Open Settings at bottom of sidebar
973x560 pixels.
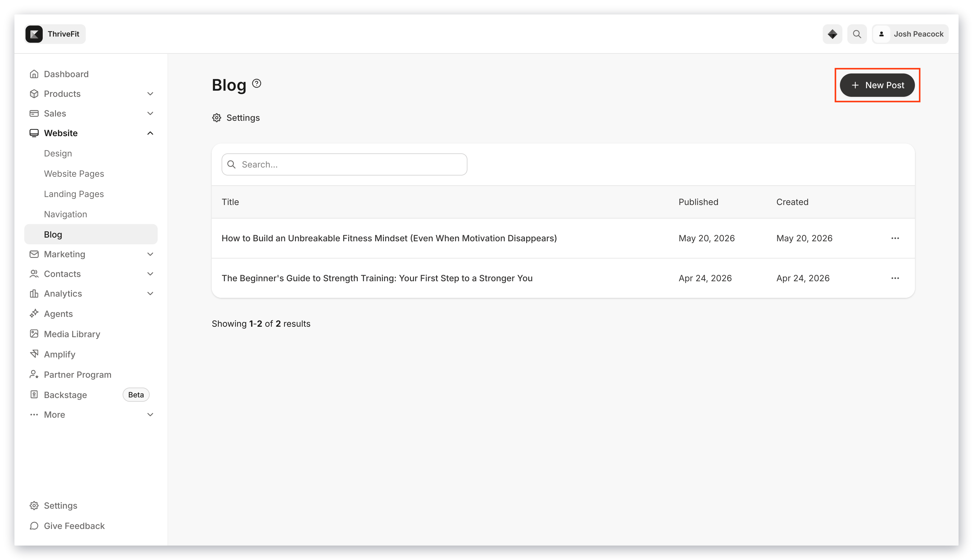(91, 505)
